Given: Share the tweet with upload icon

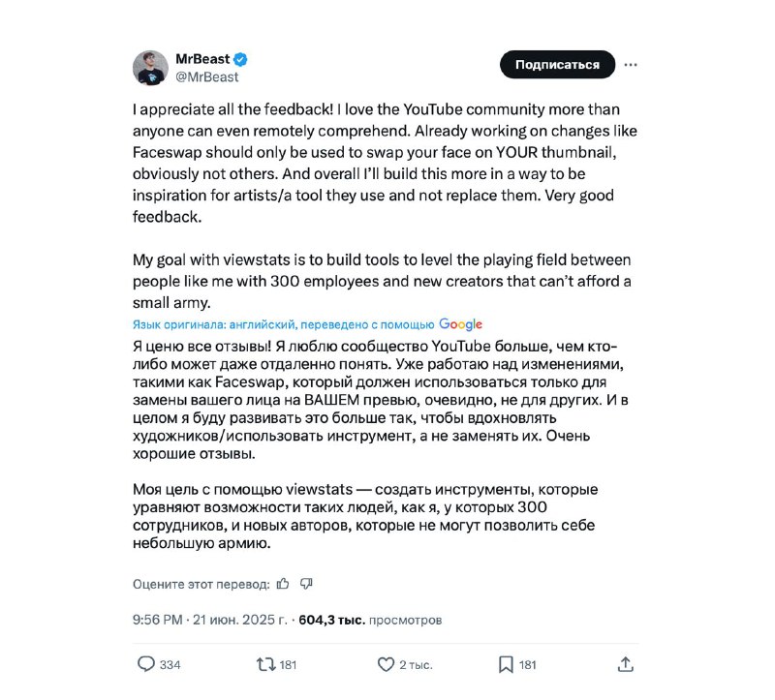Looking at the screenshot, I should coord(625,664).
